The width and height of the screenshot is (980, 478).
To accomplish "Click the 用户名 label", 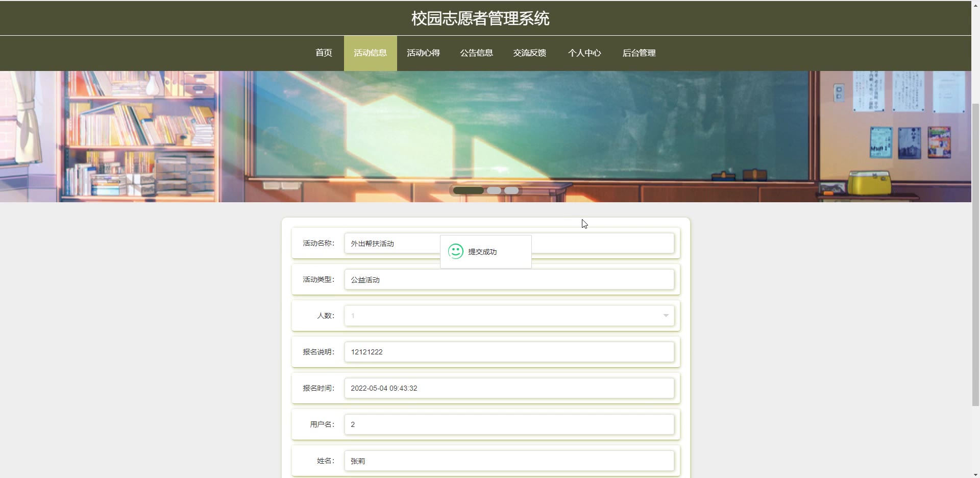I will pyautogui.click(x=322, y=424).
